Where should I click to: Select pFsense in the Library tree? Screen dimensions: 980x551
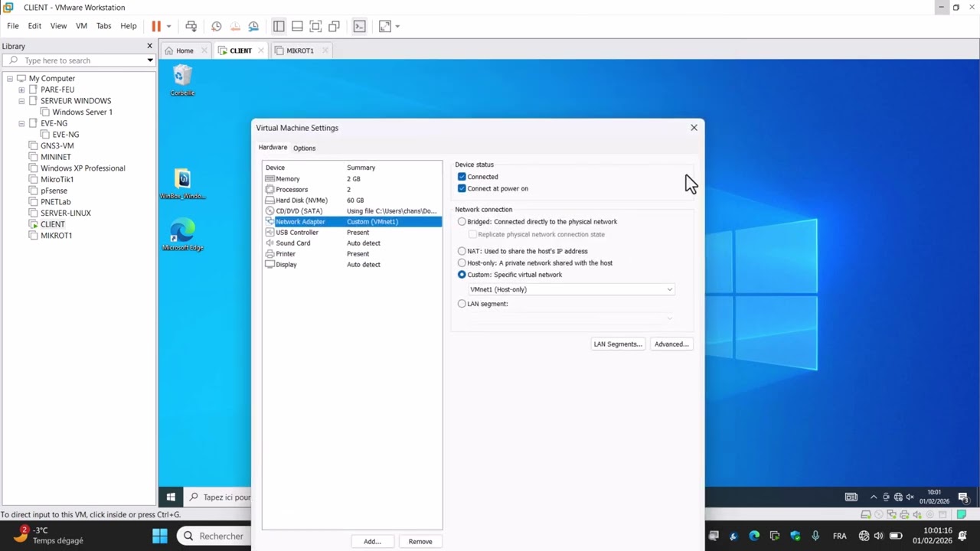(x=54, y=191)
